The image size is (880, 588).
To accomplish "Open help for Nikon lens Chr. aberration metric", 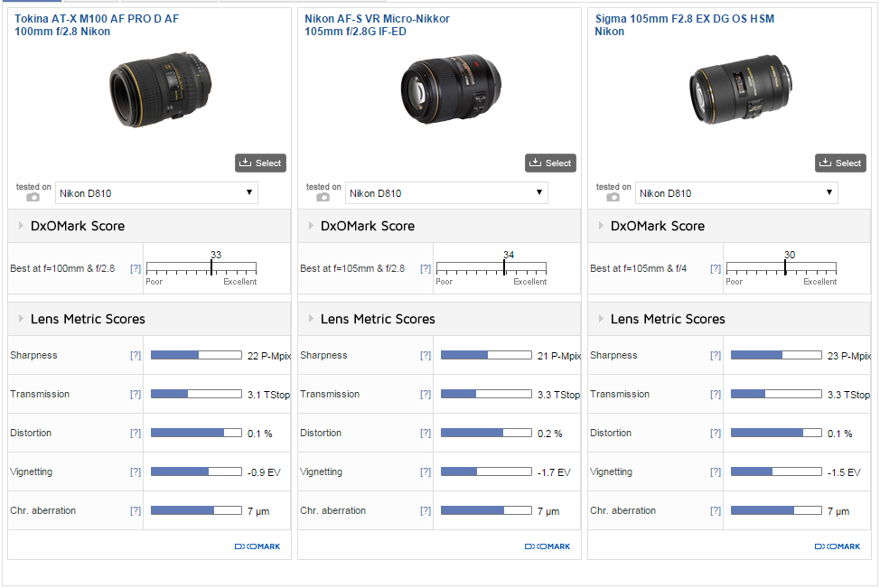I will [x=426, y=510].
